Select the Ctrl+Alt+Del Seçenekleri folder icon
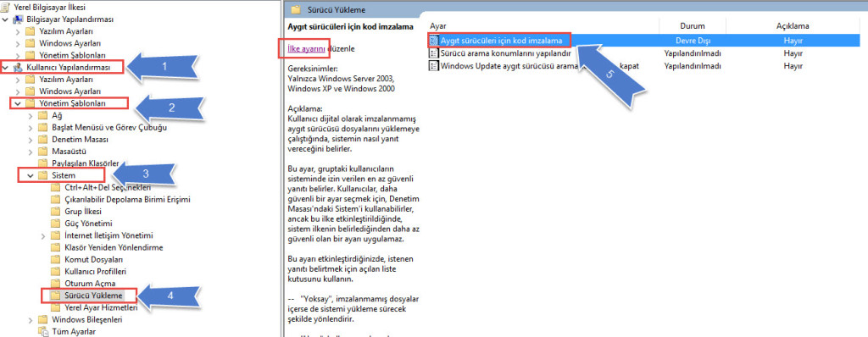868x337 pixels. pyautogui.click(x=55, y=187)
